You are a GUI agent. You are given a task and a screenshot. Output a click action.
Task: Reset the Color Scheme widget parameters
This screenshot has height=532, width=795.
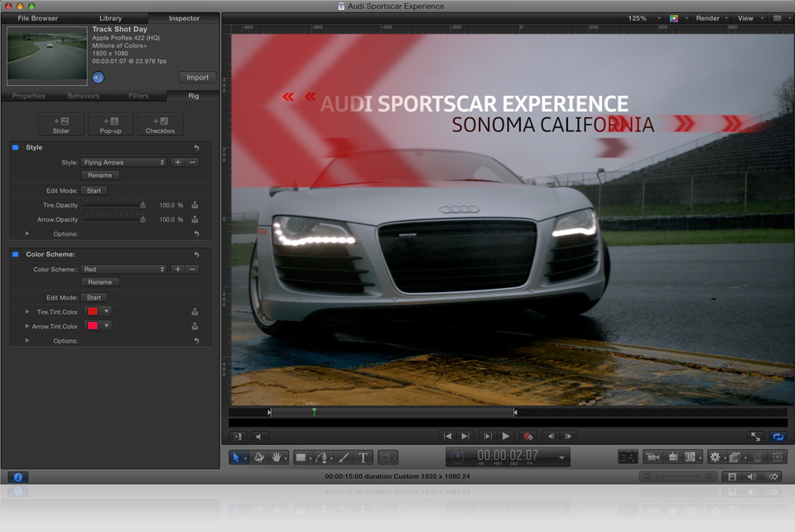click(196, 254)
